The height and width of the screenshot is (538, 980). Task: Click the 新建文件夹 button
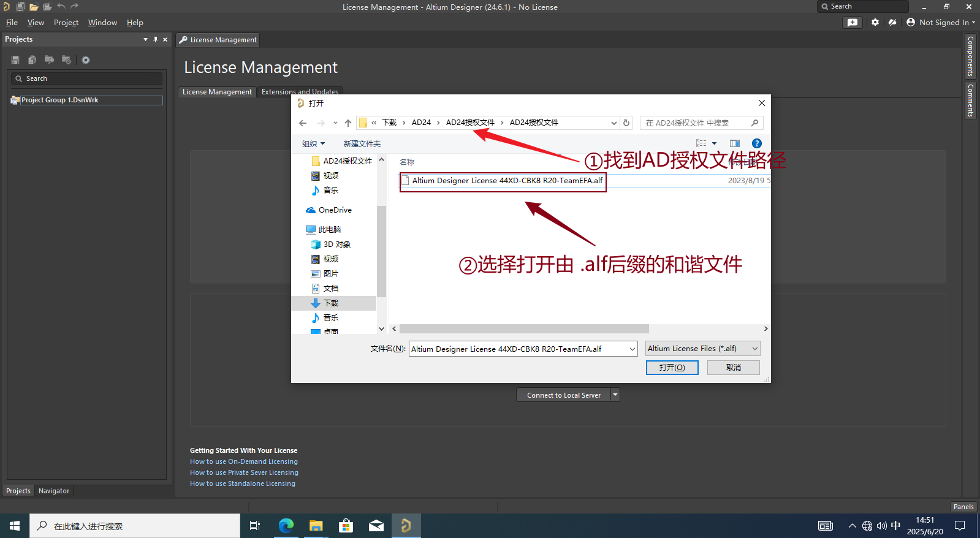tap(362, 143)
